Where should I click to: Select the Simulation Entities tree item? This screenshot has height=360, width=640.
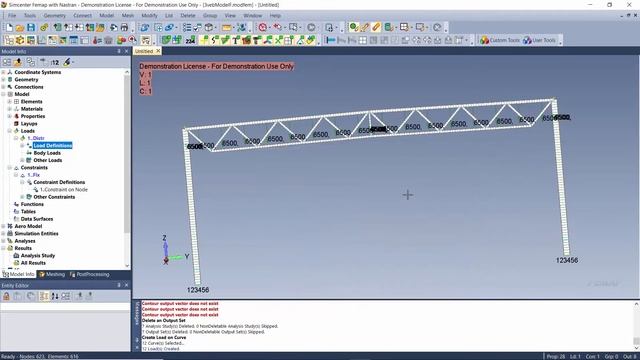pyautogui.click(x=36, y=233)
